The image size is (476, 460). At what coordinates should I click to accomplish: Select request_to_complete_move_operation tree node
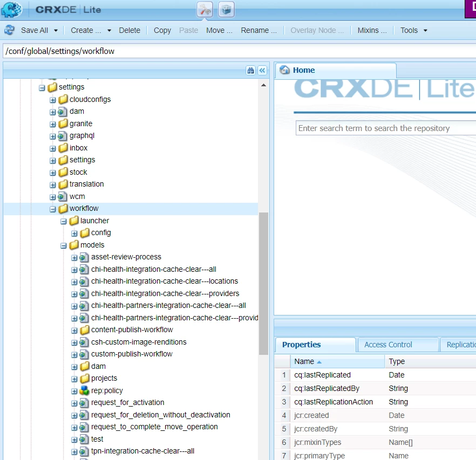pos(154,427)
